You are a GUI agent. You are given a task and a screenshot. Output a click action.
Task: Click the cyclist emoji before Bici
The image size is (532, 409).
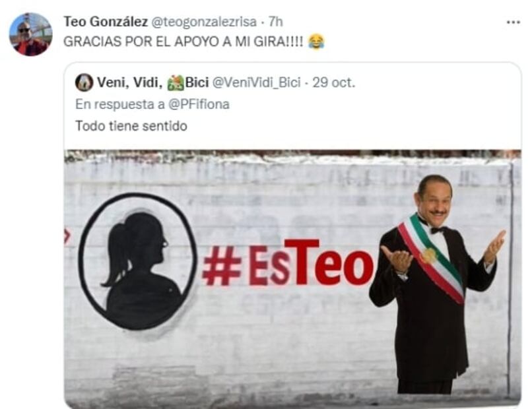click(176, 82)
